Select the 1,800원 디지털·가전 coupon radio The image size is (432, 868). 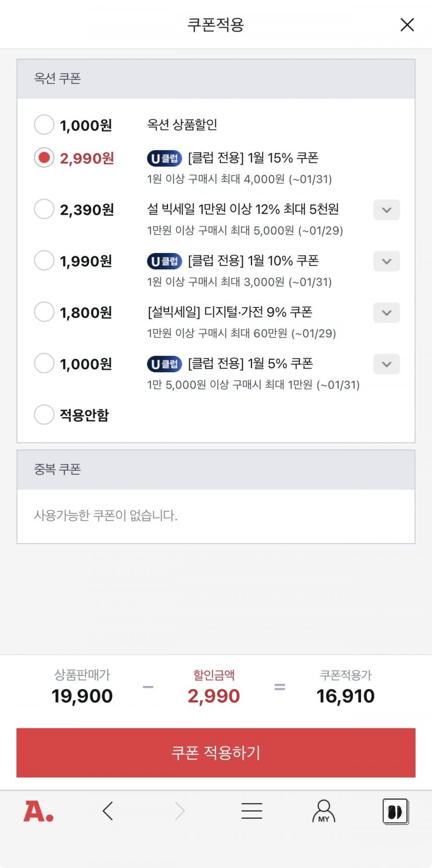pos(44,312)
